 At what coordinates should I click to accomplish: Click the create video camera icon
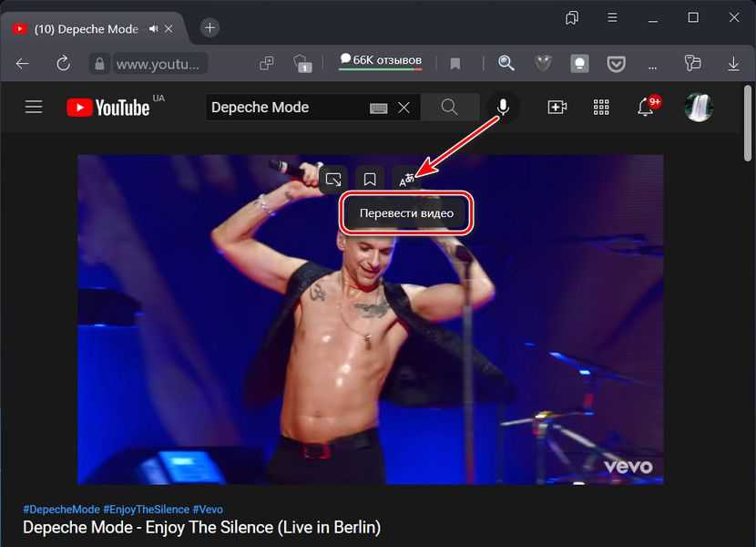coord(557,108)
